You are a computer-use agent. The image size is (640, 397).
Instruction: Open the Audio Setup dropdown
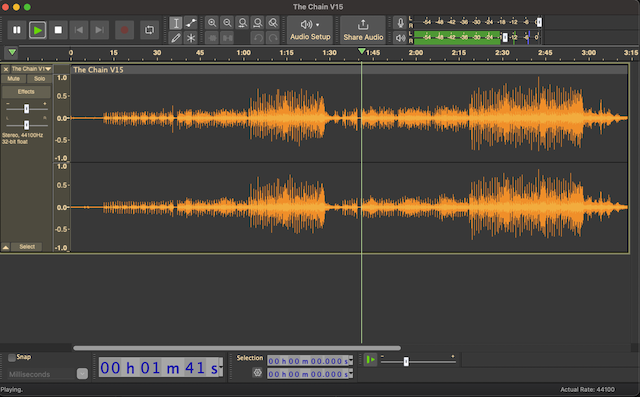[310, 30]
